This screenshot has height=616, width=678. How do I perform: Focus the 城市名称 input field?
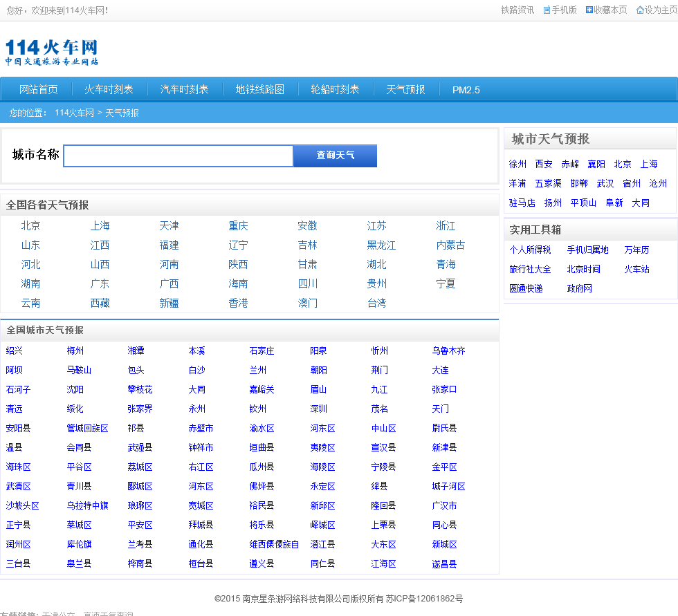coord(178,156)
